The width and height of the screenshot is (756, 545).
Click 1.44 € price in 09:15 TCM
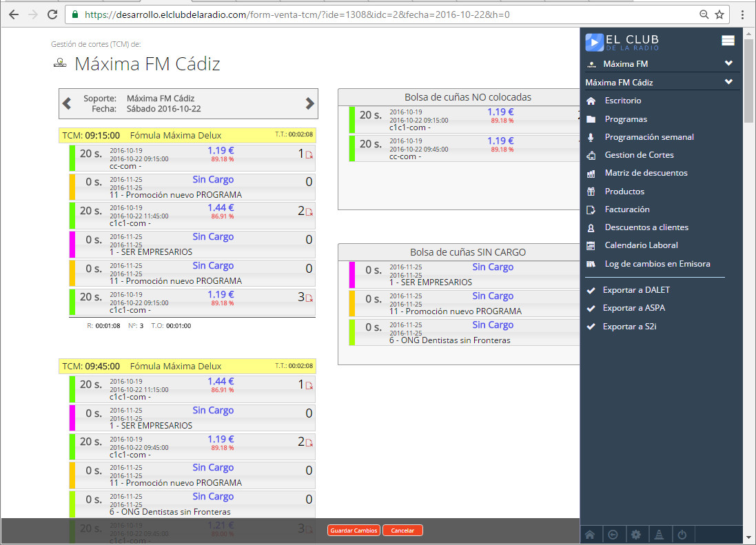pyautogui.click(x=221, y=207)
